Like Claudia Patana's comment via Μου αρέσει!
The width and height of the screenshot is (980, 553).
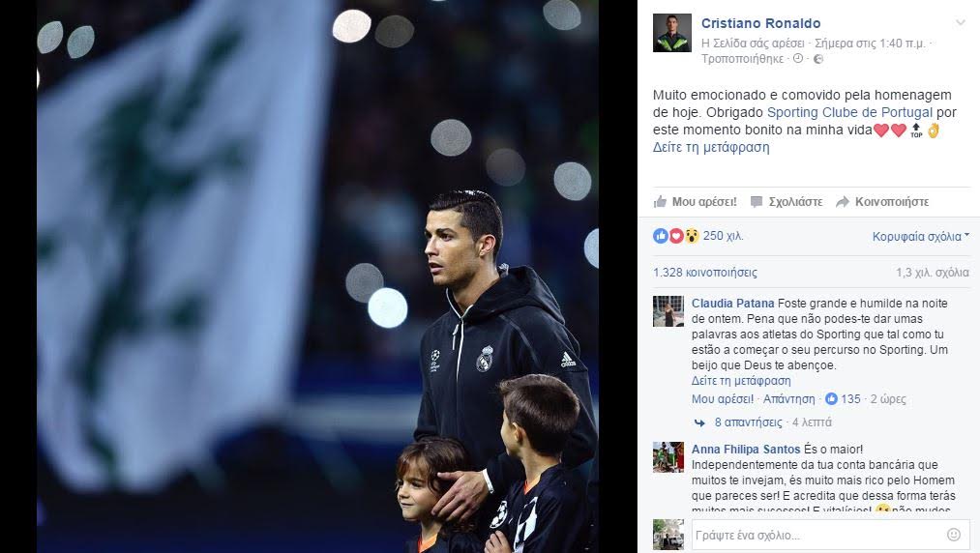pyautogui.click(x=723, y=398)
